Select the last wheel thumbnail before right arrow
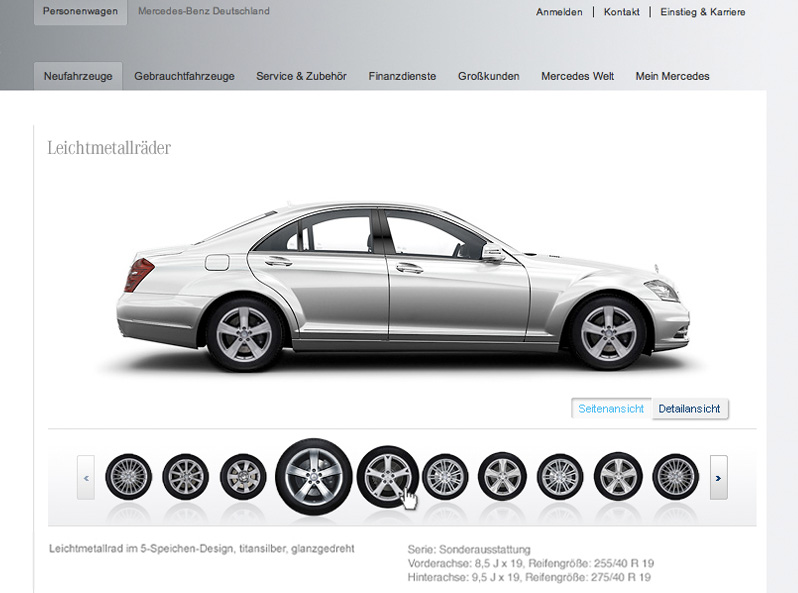This screenshot has height=593, width=798. (x=676, y=477)
